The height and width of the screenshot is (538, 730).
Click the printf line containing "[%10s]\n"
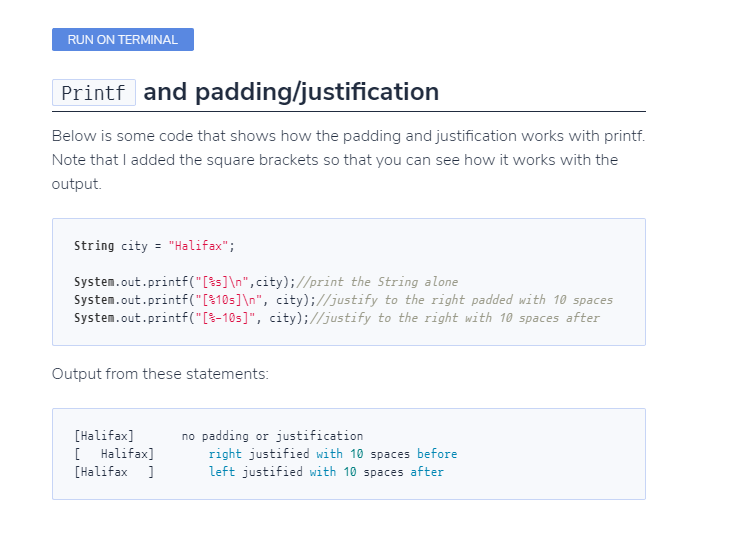343,300
